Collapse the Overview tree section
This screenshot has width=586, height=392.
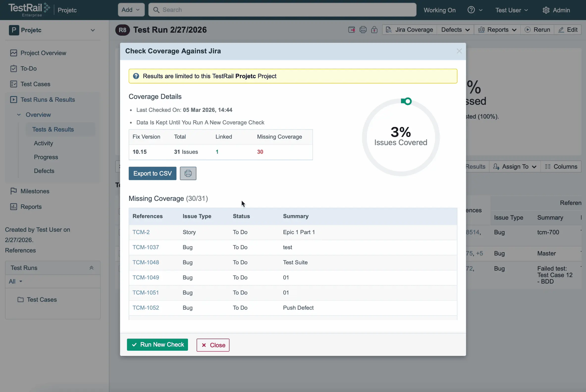pyautogui.click(x=19, y=115)
